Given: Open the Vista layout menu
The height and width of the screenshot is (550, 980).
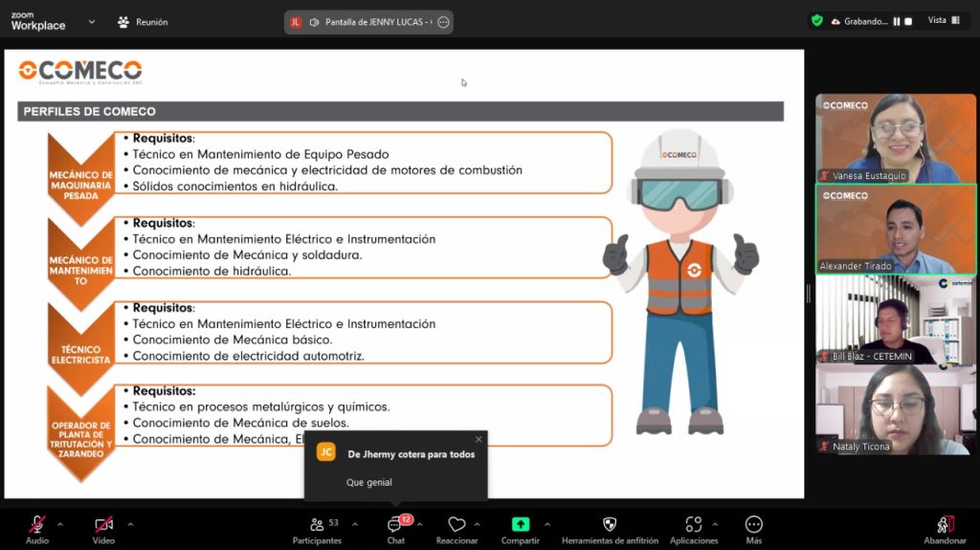Looking at the screenshot, I should click(942, 20).
